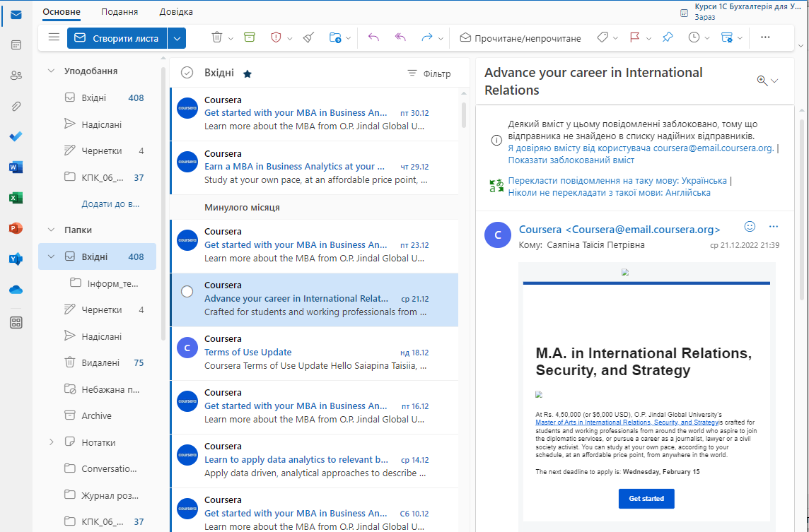Toggle the favorite star next to Вхідні
Viewport: 809px width, 532px height.
click(248, 73)
